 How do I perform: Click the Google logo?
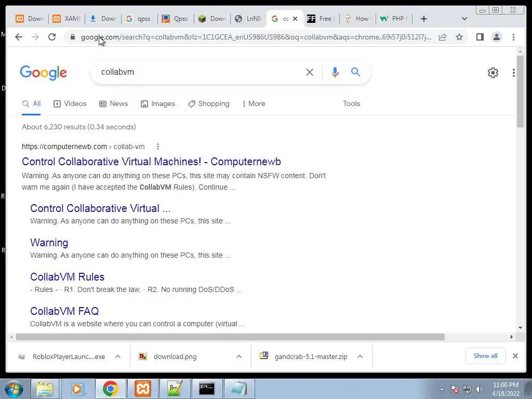click(x=44, y=73)
